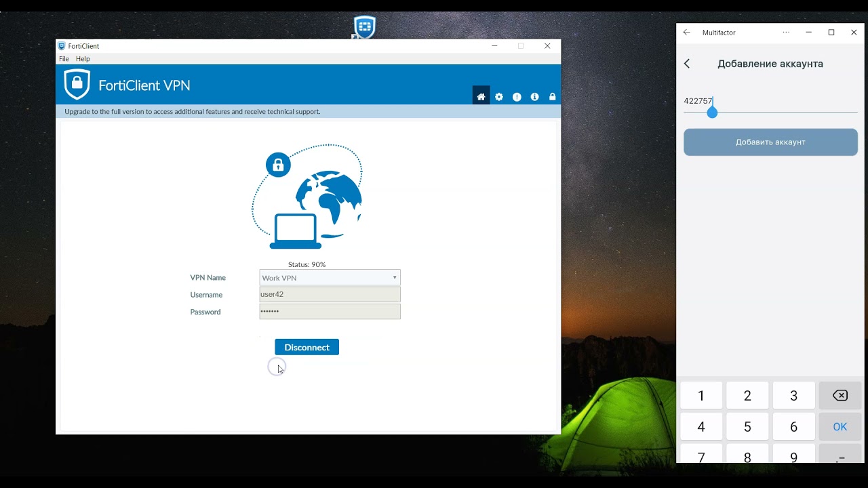Image resolution: width=868 pixels, height=488 pixels.
Task: Return from the Добавление аккаунта screen via chevron
Action: click(687, 64)
